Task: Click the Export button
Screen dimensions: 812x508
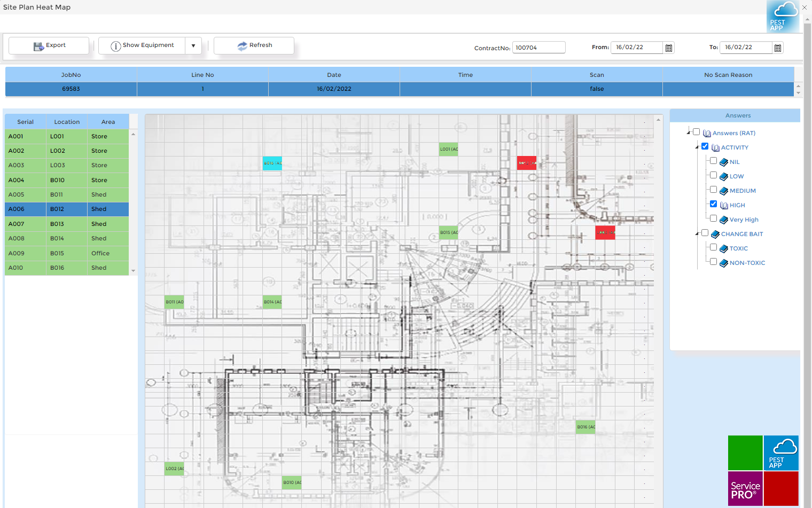Action: click(49, 45)
